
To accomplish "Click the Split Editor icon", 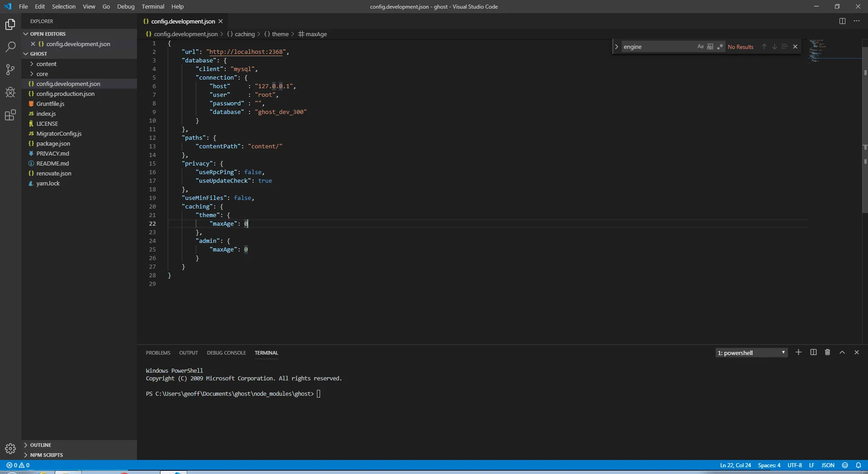I will (843, 21).
